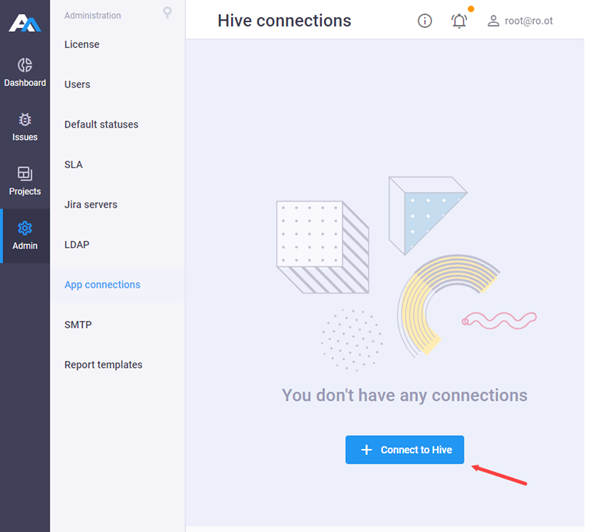
Task: Select App connections menu item
Action: [x=102, y=285]
